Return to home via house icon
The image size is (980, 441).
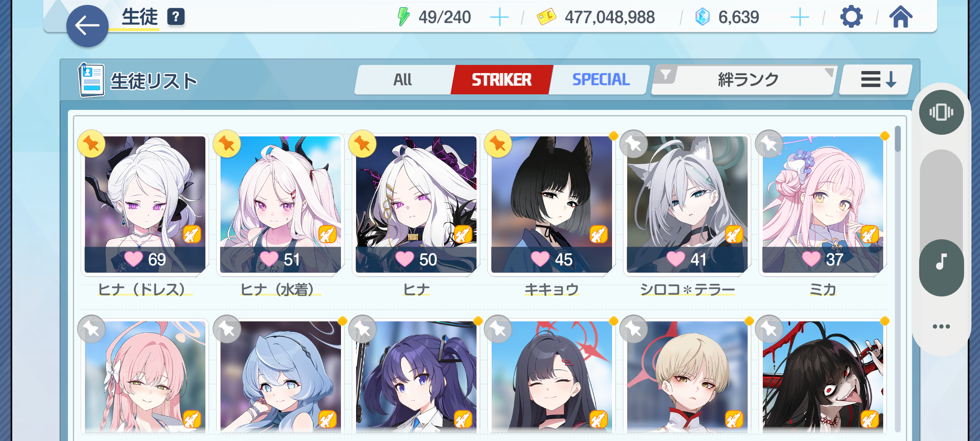pyautogui.click(x=900, y=17)
